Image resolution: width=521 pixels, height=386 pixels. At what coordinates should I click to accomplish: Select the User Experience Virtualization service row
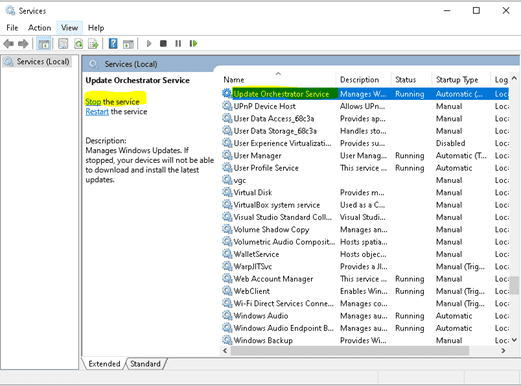[x=365, y=143]
